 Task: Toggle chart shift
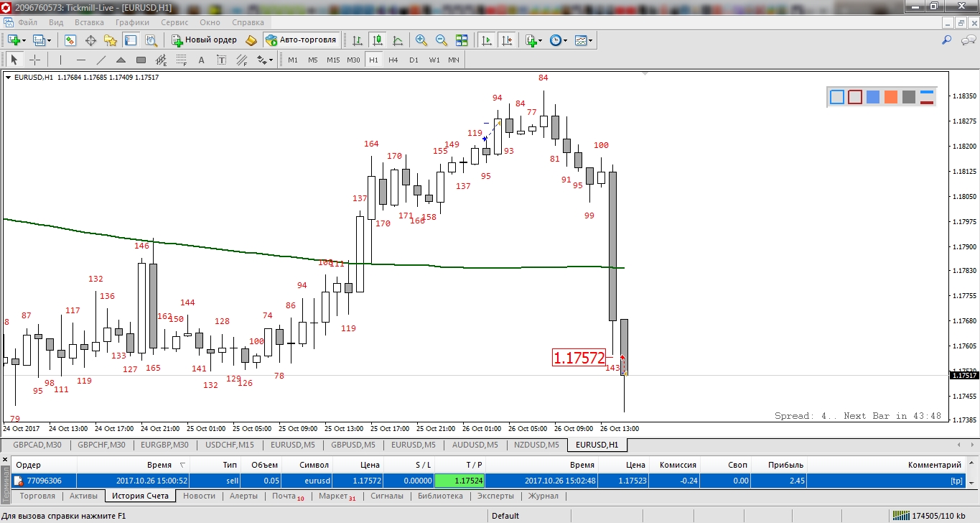507,40
